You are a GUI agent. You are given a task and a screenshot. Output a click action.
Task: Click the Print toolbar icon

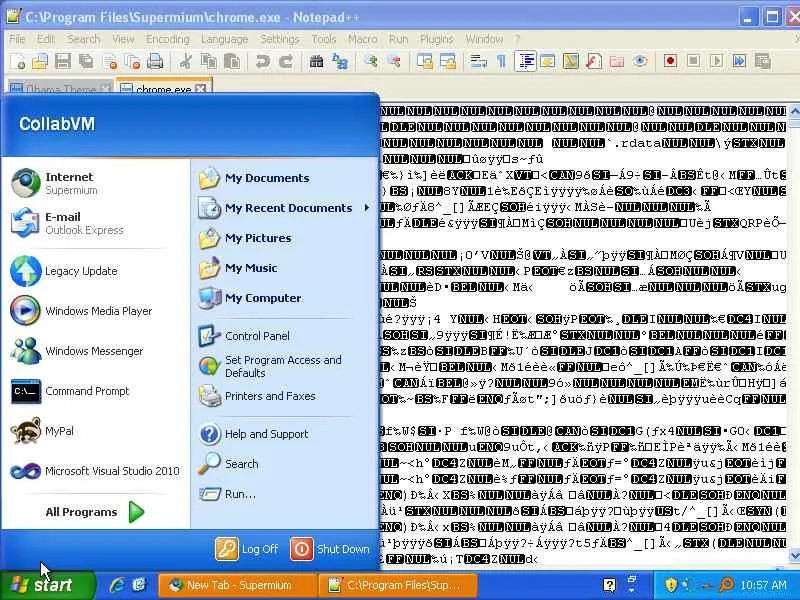tap(155, 62)
